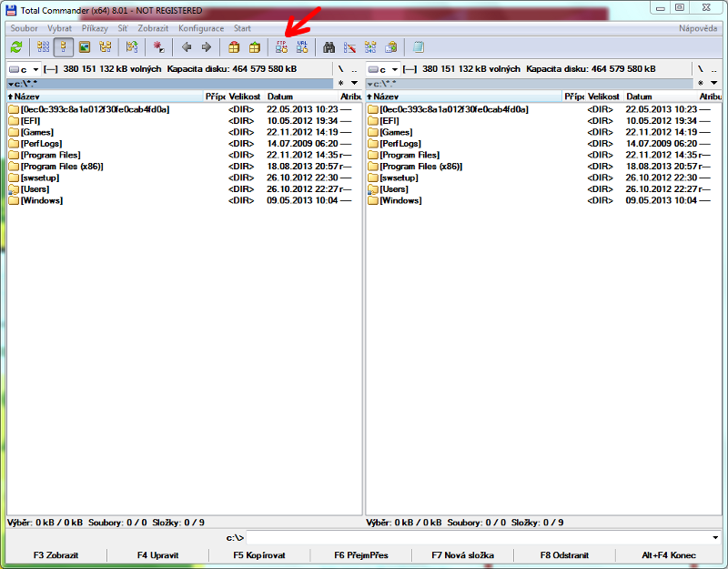
Task: Open left panel directory hotlist asterisk
Action: coord(340,83)
